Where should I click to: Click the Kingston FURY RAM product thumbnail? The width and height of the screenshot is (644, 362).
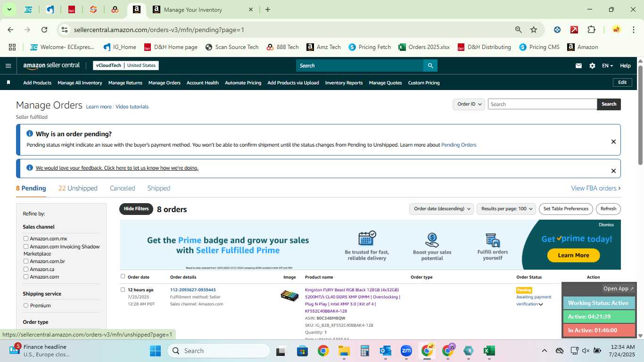tap(289, 296)
